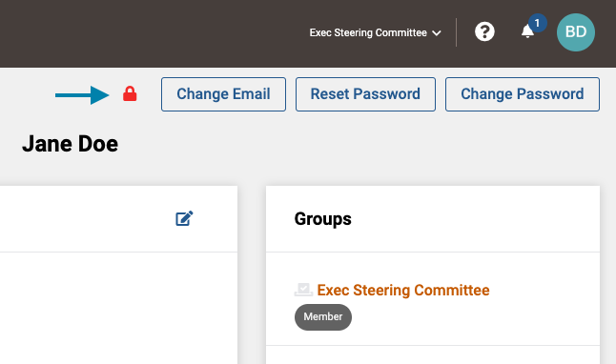616x364 pixels.
Task: Click the Change Password button
Action: [523, 94]
